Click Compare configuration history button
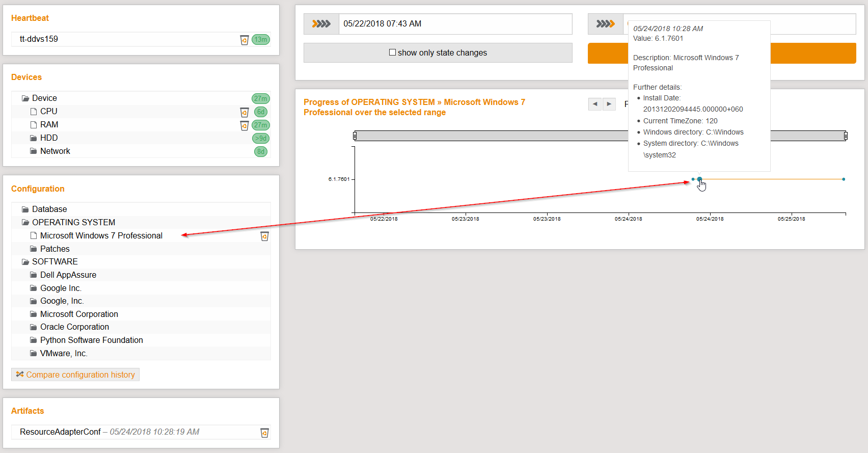The width and height of the screenshot is (868, 453). (x=75, y=375)
